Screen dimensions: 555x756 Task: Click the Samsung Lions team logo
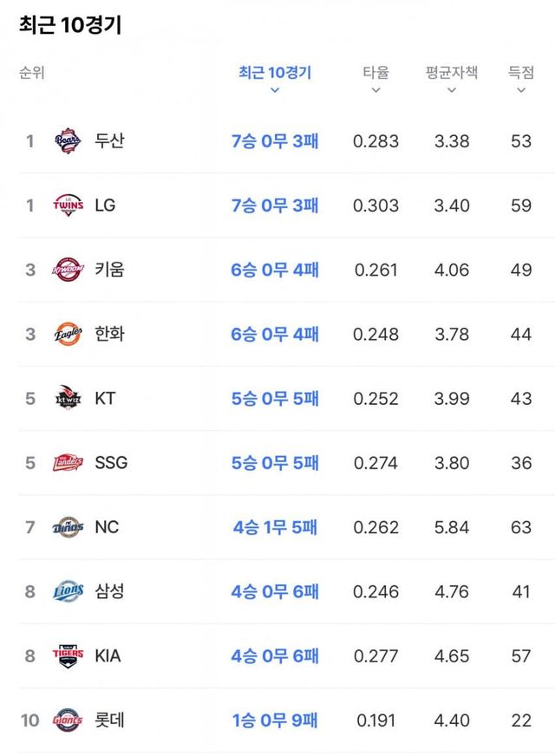68,591
